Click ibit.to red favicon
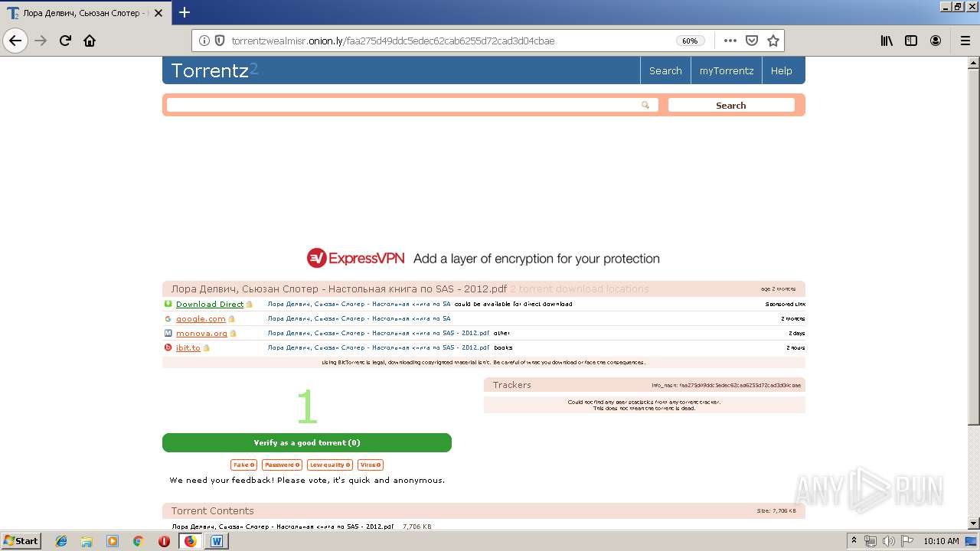980x551 pixels. coord(168,347)
